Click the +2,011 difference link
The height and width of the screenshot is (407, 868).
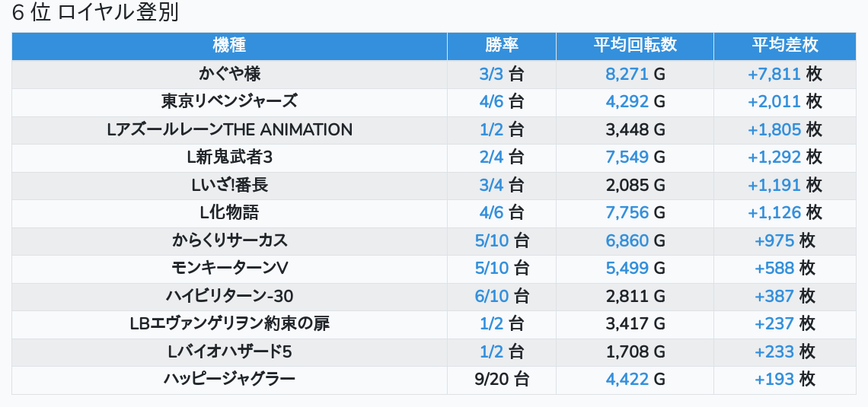pos(774,102)
